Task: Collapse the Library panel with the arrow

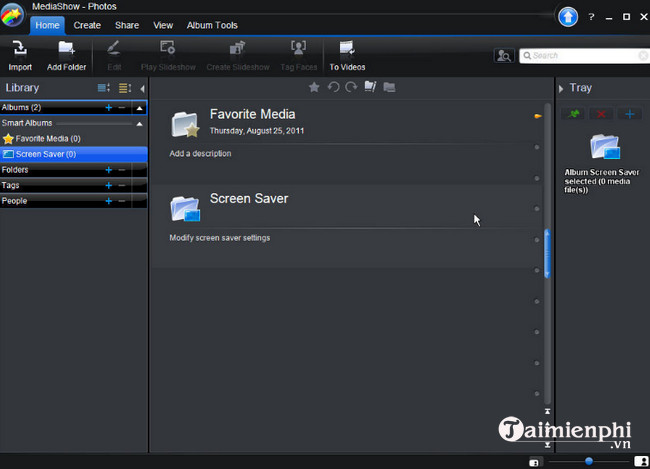Action: [x=142, y=88]
